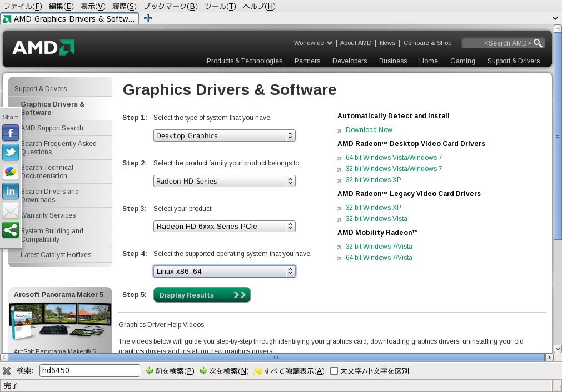Viewport: 562px width, 392px height.
Task: Find next match button
Action: (x=225, y=371)
